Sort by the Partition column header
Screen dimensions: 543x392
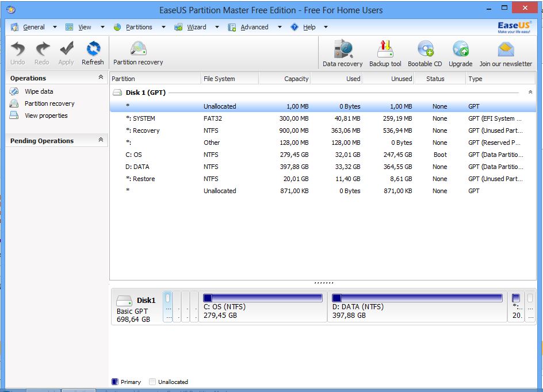(155, 79)
